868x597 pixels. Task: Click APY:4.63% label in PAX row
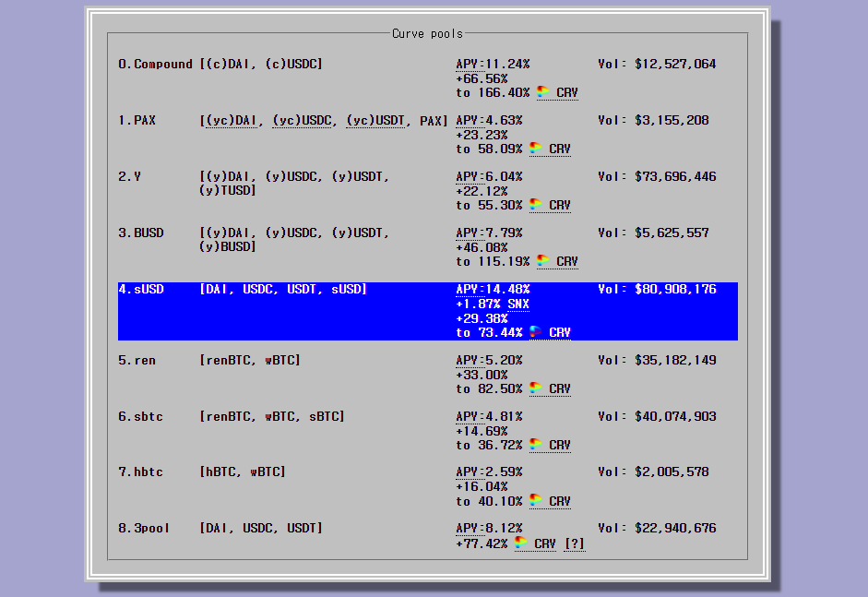(x=489, y=120)
